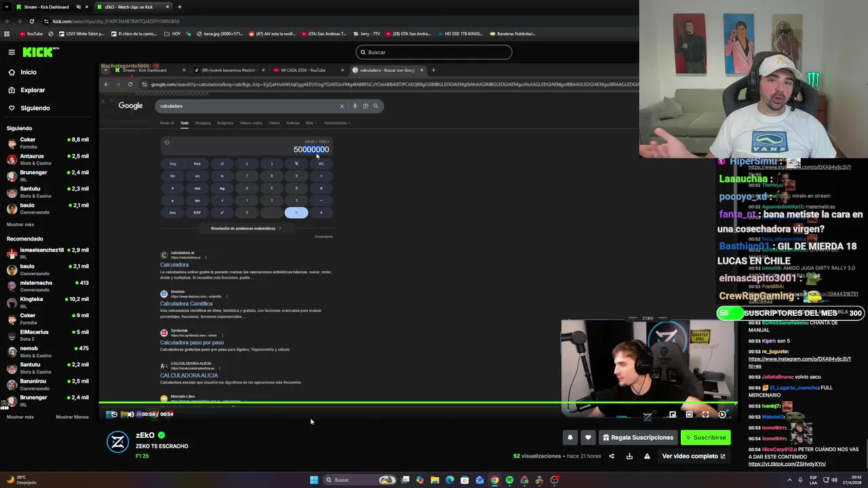The width and height of the screenshot is (868, 488).
Task: Go back in browser
Action: pos(7,21)
